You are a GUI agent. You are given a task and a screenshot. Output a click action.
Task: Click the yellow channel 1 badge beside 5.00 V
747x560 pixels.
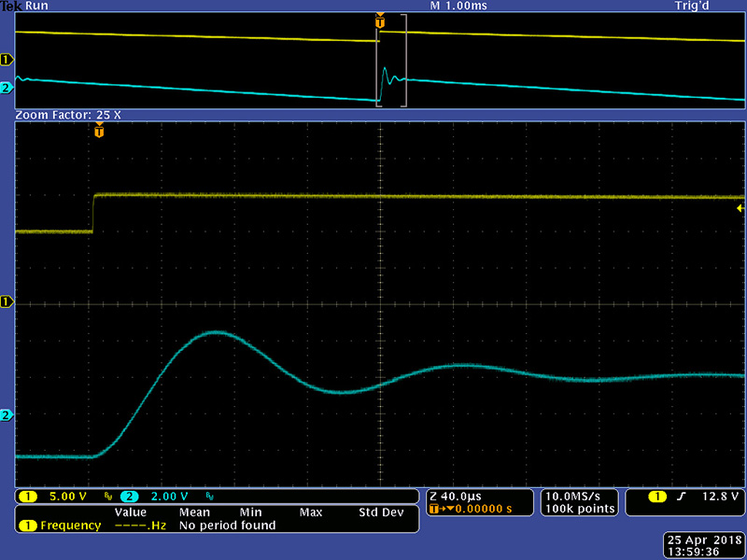point(28,497)
